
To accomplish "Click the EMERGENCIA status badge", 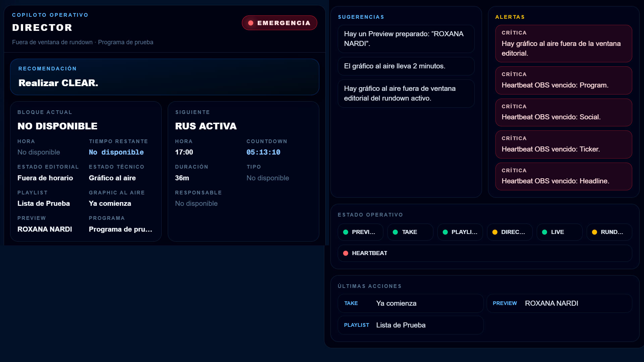I will pos(279,23).
